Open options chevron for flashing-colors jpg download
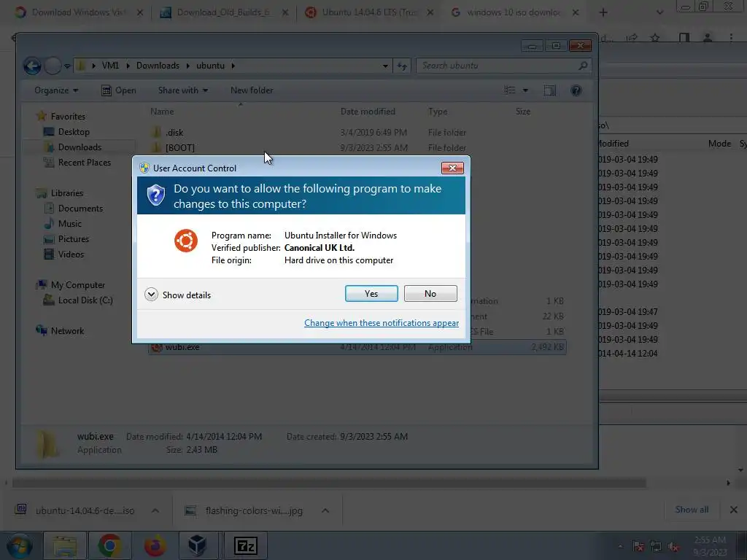The image size is (747, 560). click(x=325, y=510)
